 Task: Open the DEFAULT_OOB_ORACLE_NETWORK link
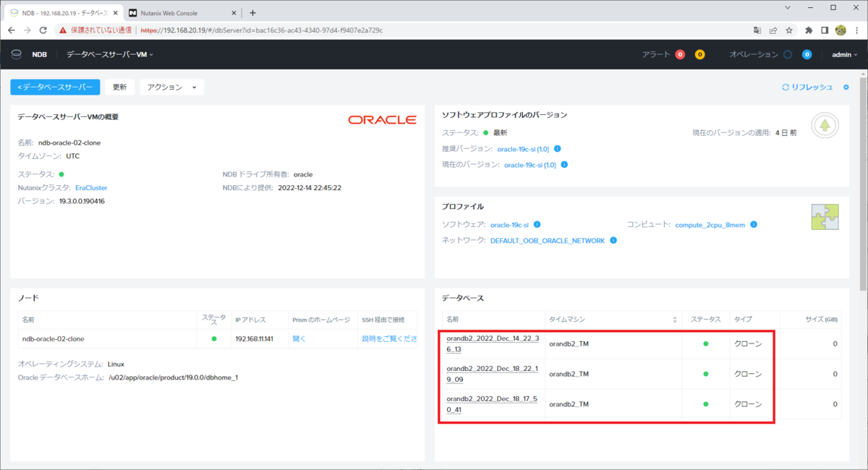point(548,241)
